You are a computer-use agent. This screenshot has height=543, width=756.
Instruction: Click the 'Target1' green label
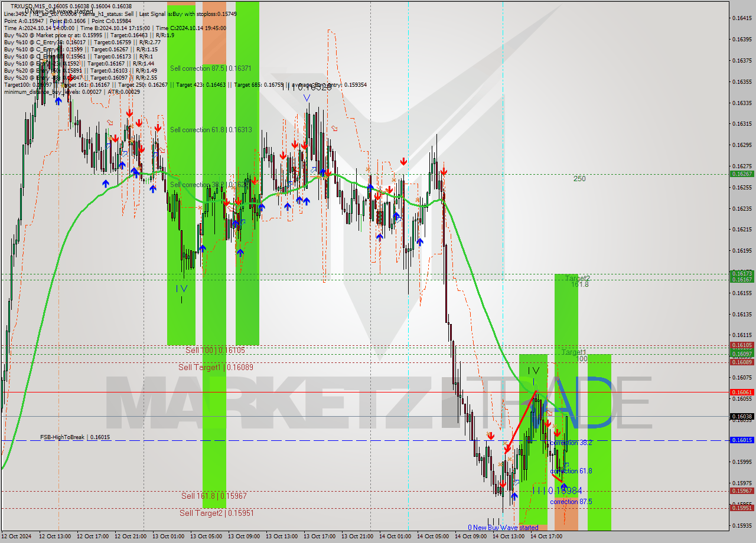pyautogui.click(x=573, y=352)
